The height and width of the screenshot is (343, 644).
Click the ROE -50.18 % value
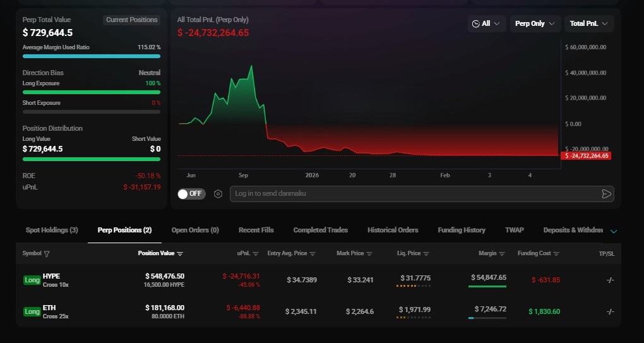coord(148,176)
